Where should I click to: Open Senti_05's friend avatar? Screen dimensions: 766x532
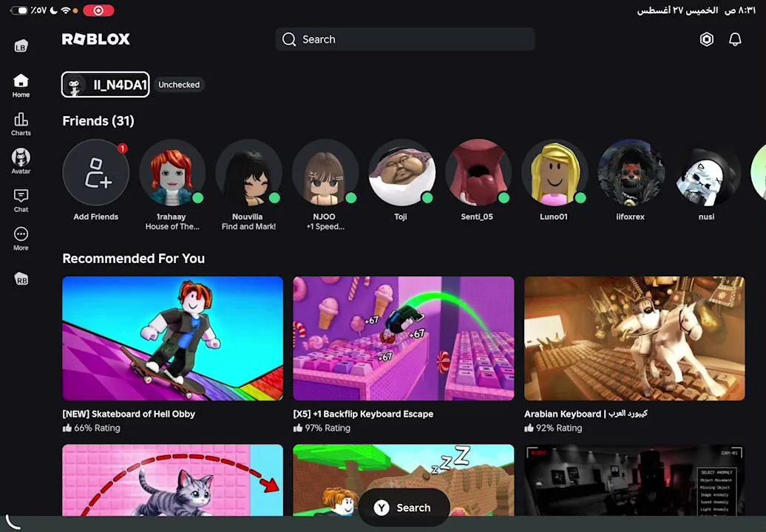pos(478,172)
